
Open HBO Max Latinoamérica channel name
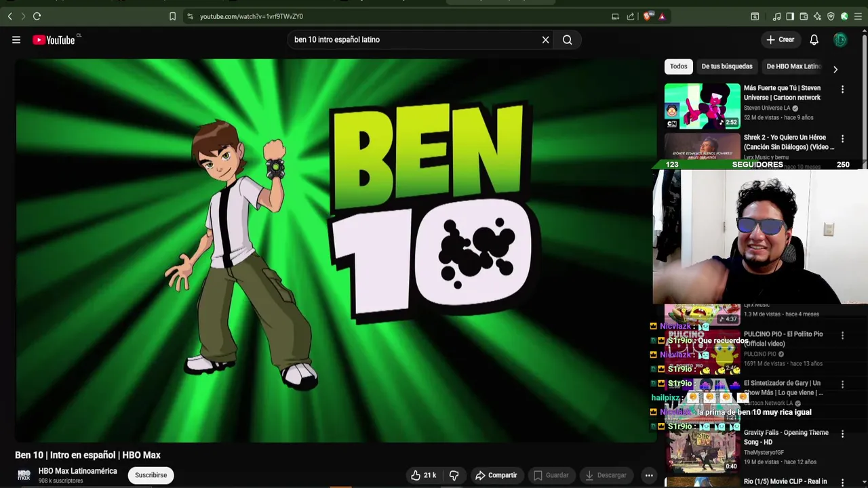click(x=77, y=471)
